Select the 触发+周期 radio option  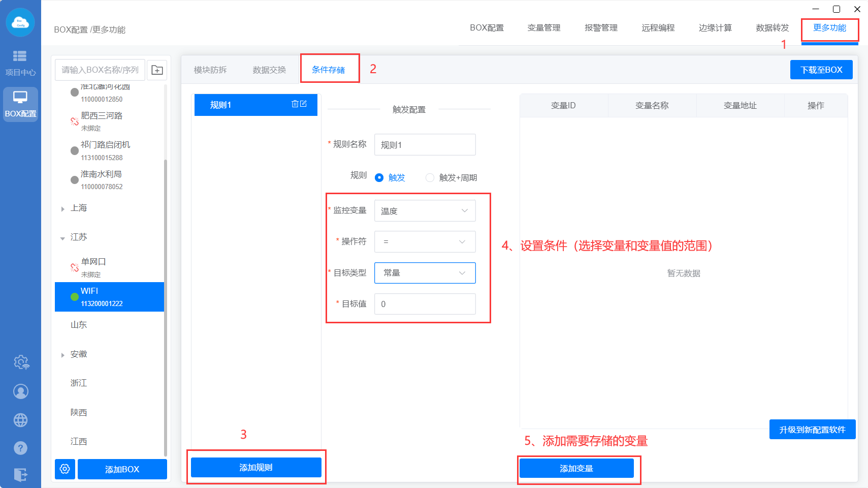[430, 178]
